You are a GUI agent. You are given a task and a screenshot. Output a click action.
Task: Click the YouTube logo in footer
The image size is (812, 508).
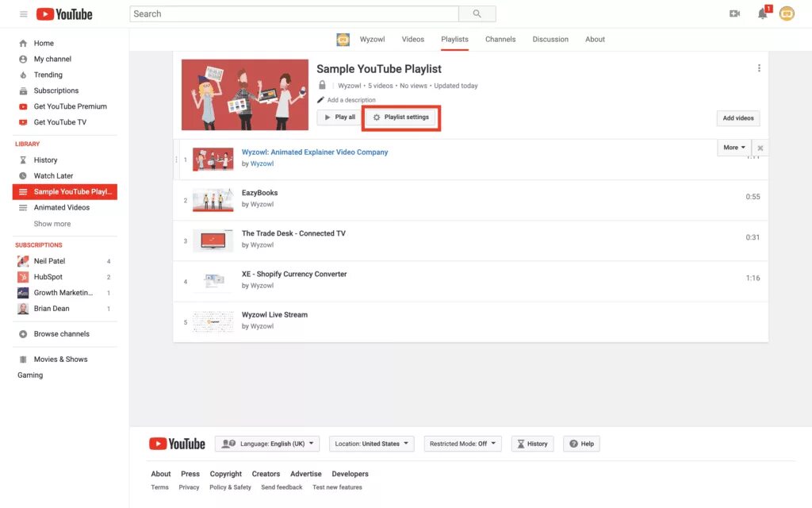pyautogui.click(x=177, y=444)
